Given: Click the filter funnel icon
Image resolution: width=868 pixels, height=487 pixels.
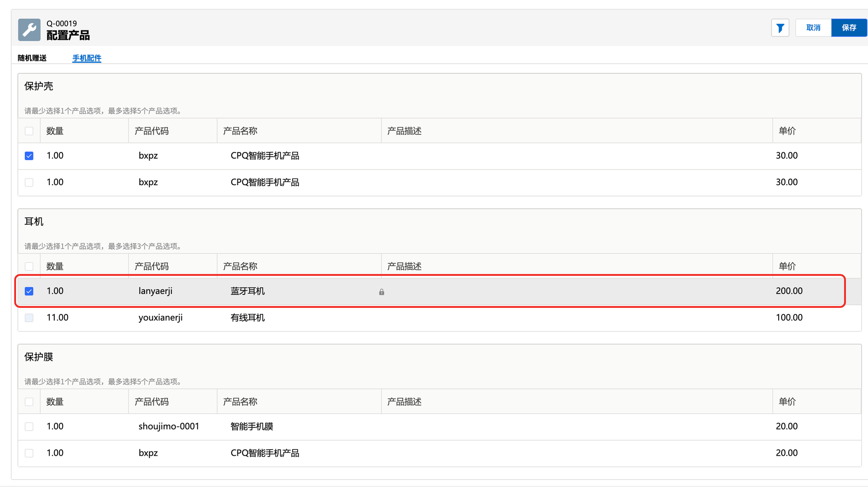Looking at the screenshot, I should (780, 28).
